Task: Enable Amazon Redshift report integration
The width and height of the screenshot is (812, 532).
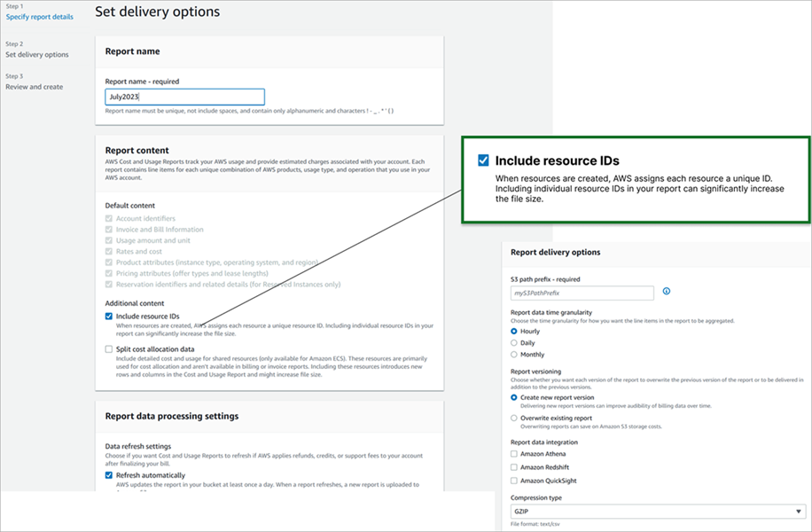Action: [516, 467]
